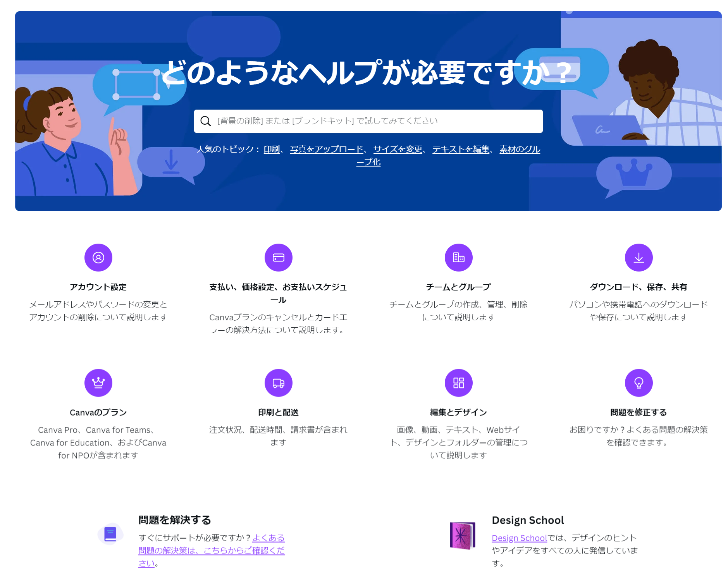
Task: Open the 編集とデザイン heading
Action: [x=459, y=413]
